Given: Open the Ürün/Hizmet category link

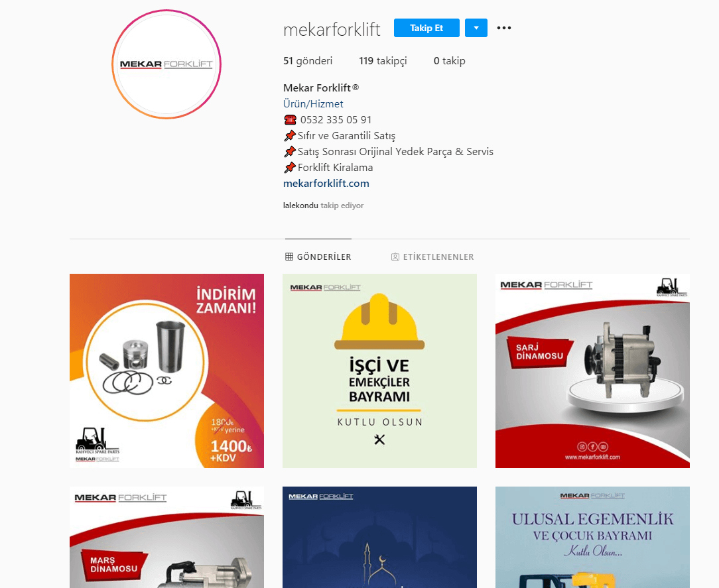Looking at the screenshot, I should click(313, 103).
